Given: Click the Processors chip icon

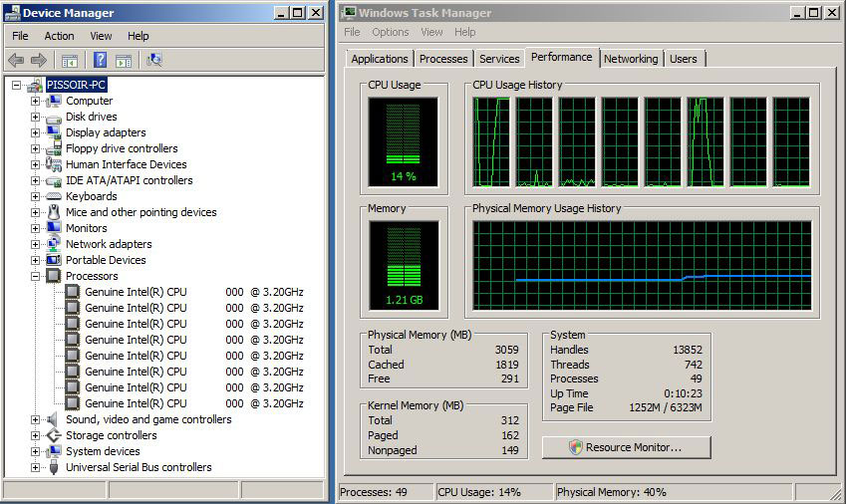Looking at the screenshot, I should (54, 276).
